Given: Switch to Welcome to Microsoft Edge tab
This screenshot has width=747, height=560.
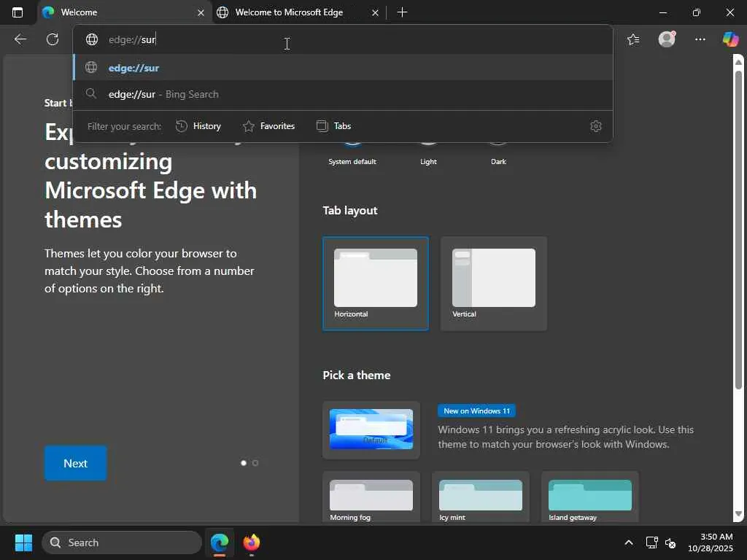Looking at the screenshot, I should click(298, 12).
